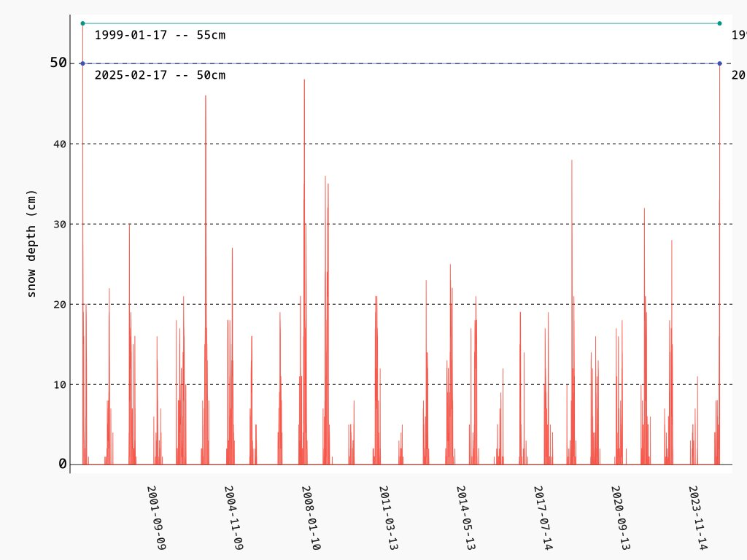Select the "1999-01-17 -- 55cm" annotation label
The height and width of the screenshot is (560, 747).
[160, 35]
